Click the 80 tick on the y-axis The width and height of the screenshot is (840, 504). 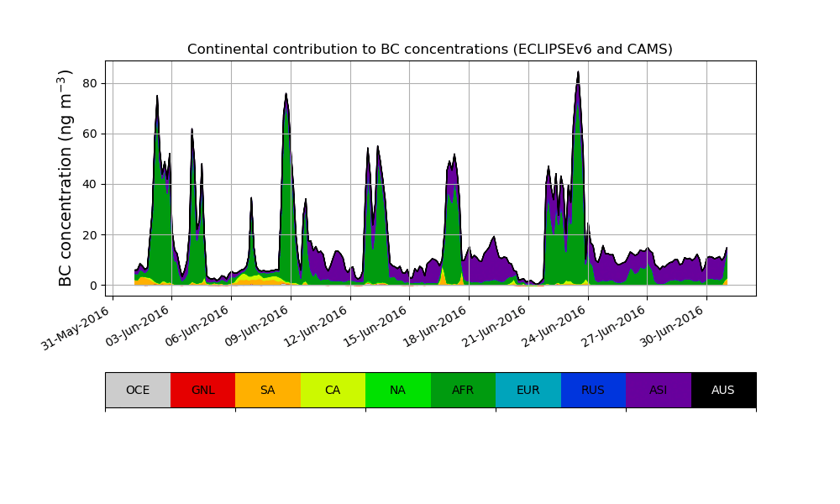[89, 83]
